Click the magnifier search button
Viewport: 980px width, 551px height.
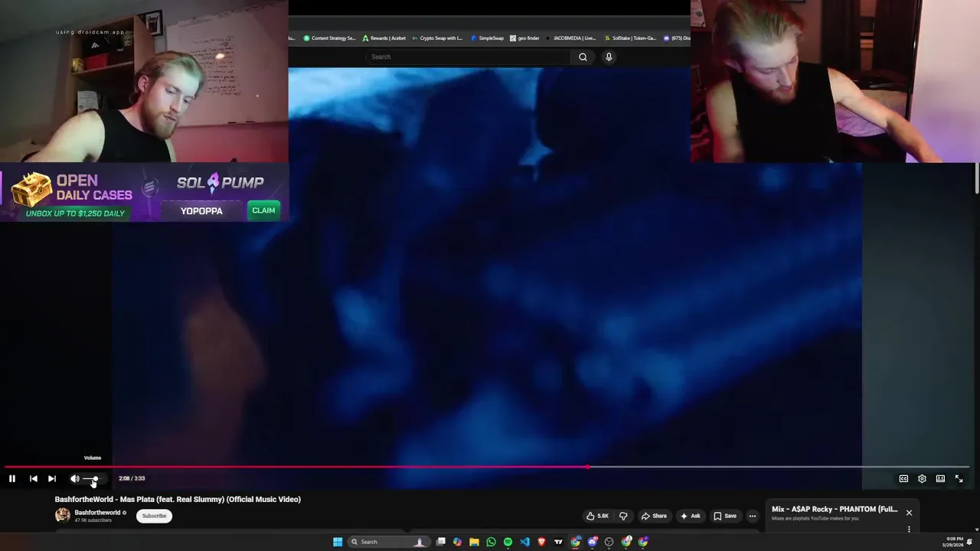point(583,57)
